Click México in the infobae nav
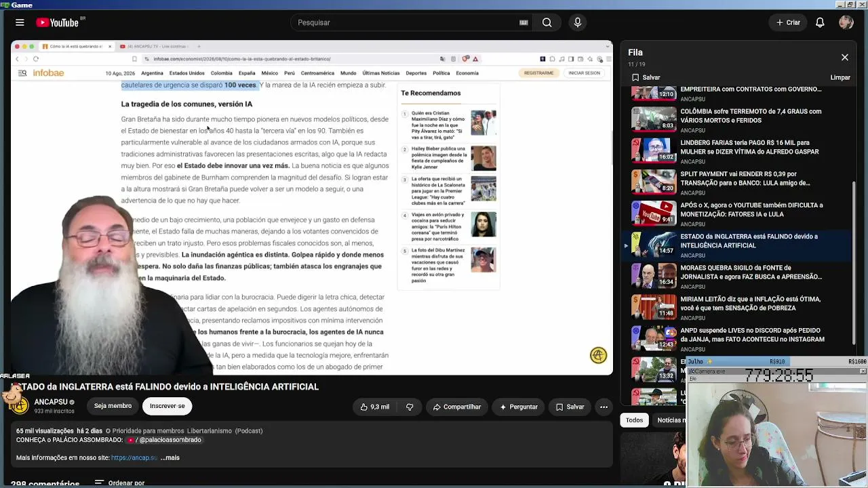This screenshot has height=488, width=868. (x=269, y=73)
